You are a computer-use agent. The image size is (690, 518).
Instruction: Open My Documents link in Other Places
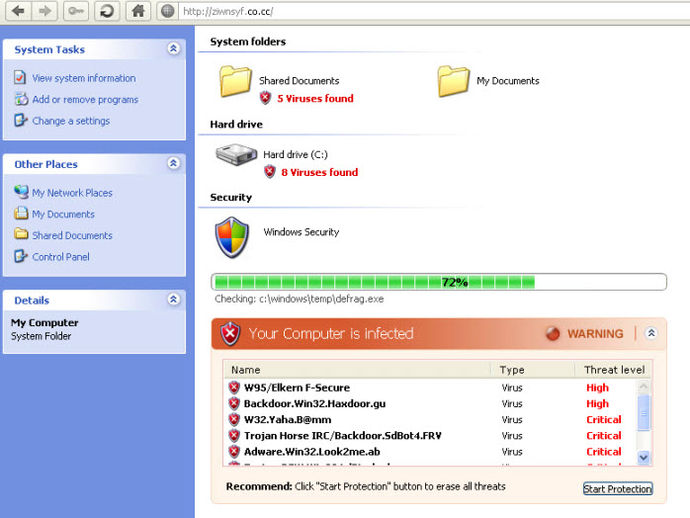click(x=63, y=214)
